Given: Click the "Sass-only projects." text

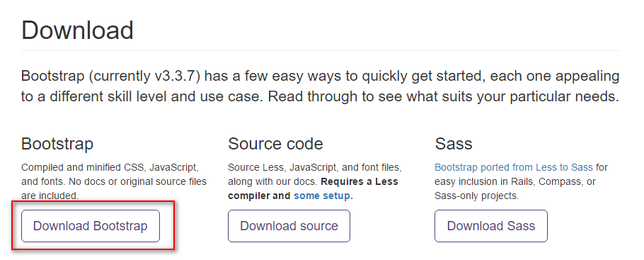Looking at the screenshot, I should (x=477, y=196).
